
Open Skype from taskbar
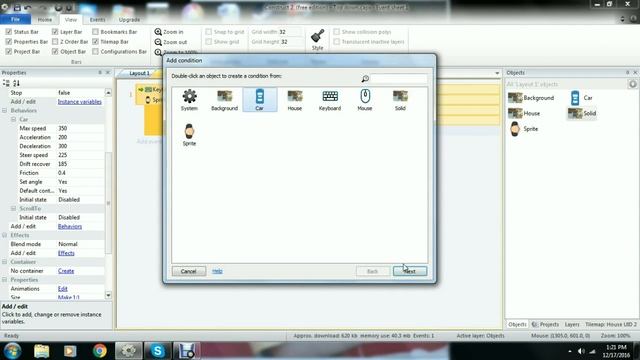pos(158,351)
